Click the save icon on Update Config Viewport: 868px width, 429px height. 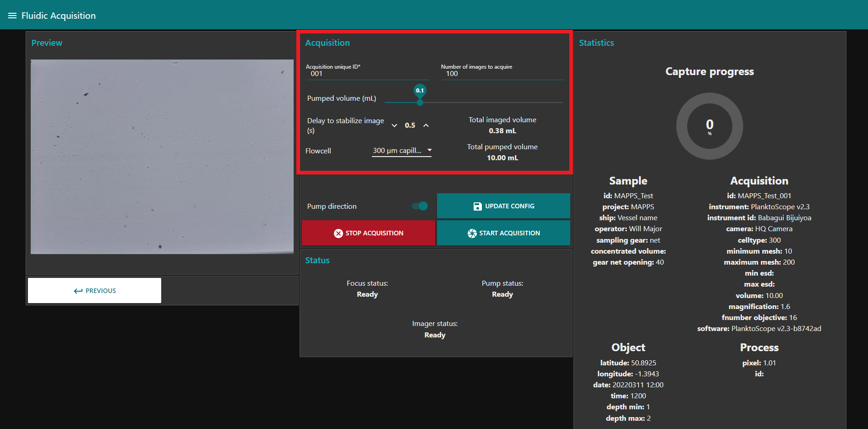(477, 206)
